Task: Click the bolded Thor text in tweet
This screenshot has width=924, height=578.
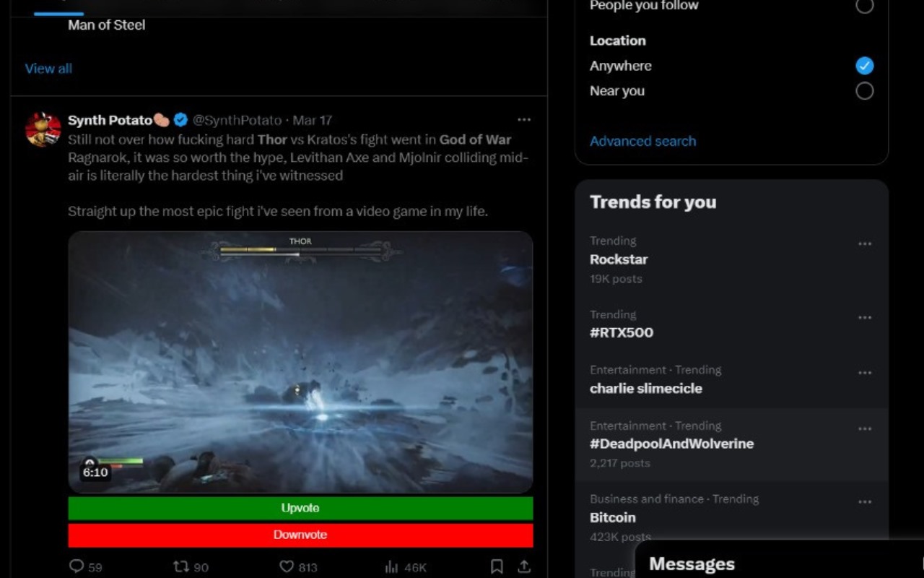Action: (272, 139)
